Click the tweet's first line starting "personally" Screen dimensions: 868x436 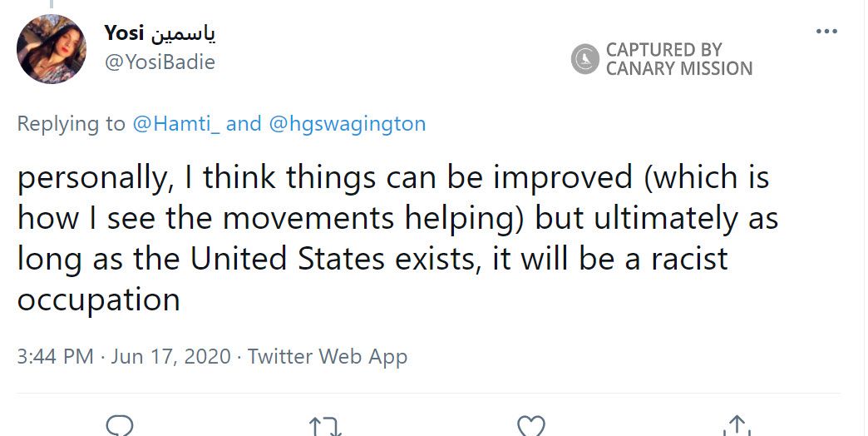pyautogui.click(x=392, y=178)
